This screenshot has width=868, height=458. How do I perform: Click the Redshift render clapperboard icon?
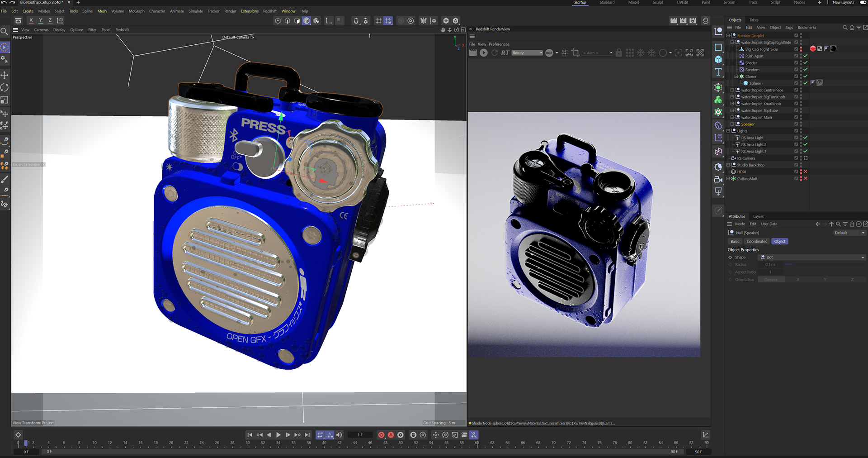[x=473, y=53]
